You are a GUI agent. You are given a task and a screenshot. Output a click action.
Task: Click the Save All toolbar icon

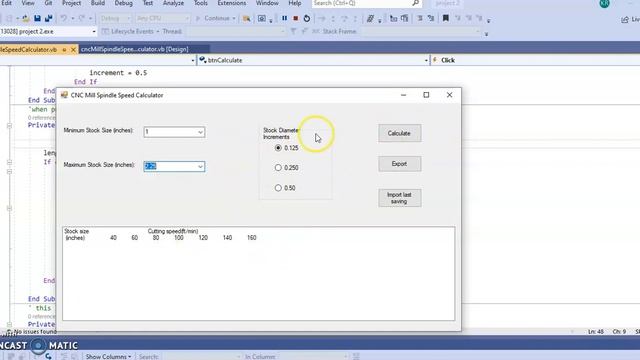49,18
